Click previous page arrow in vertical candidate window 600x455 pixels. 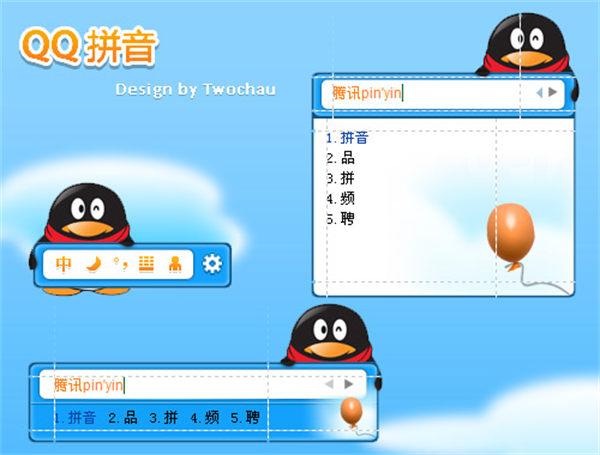click(x=539, y=93)
